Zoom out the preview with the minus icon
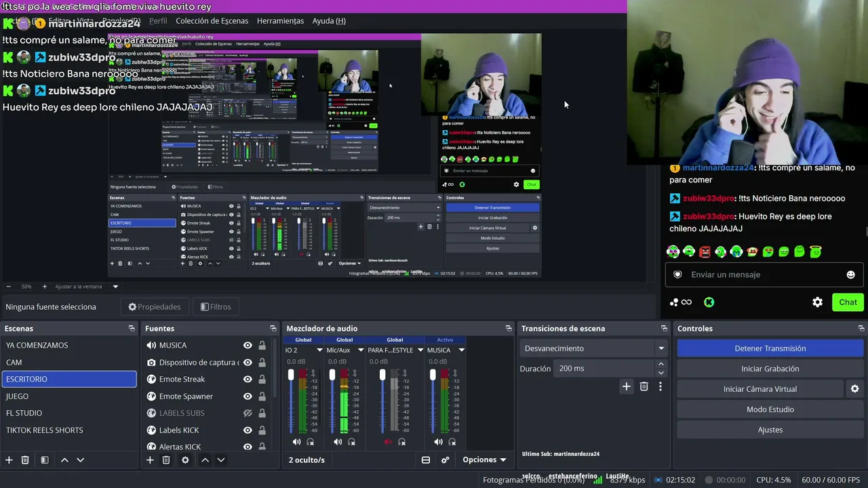Image resolution: width=868 pixels, height=488 pixels. [x=7, y=287]
